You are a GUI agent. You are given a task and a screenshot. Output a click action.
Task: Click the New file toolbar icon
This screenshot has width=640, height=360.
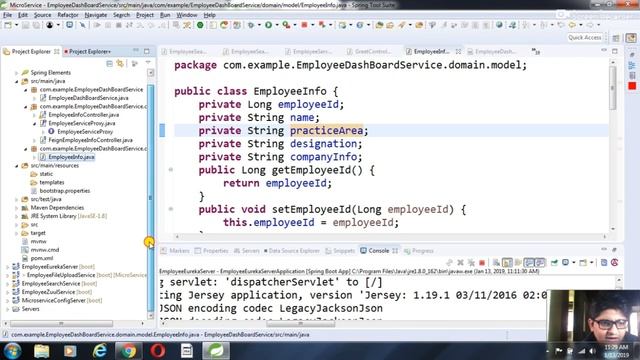[x=8, y=25]
